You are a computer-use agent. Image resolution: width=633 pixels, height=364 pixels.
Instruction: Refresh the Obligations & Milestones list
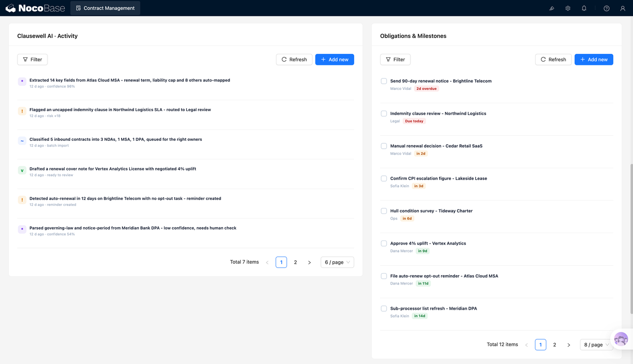(553, 59)
